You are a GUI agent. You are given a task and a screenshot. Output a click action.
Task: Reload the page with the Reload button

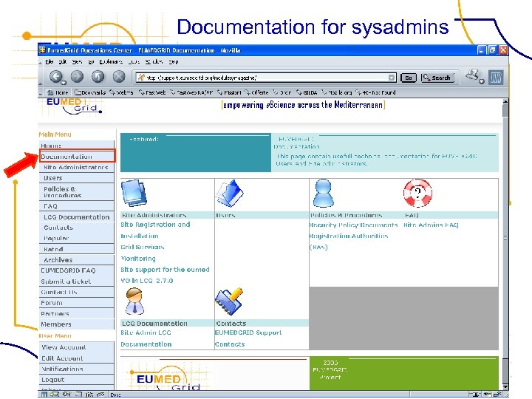pyautogui.click(x=98, y=77)
